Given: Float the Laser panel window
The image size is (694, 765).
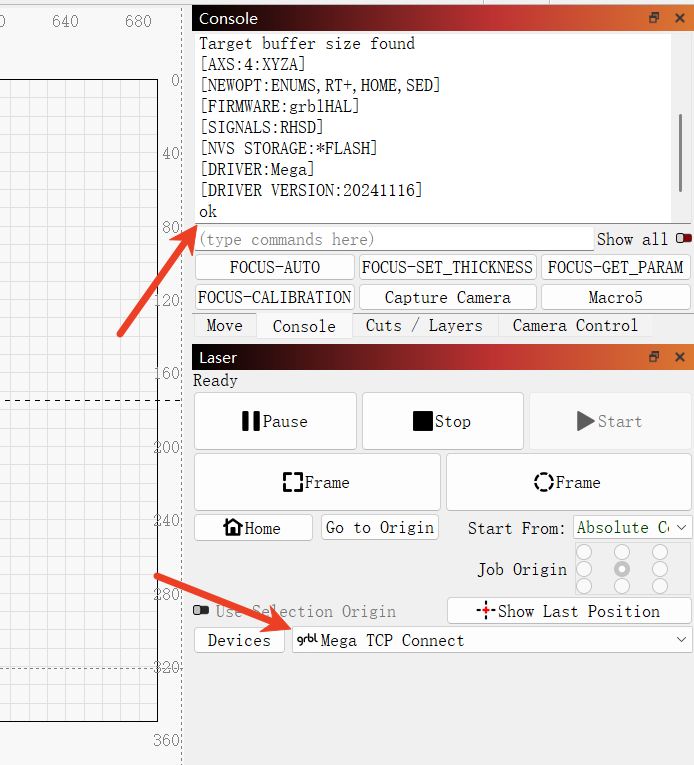Looking at the screenshot, I should (654, 357).
